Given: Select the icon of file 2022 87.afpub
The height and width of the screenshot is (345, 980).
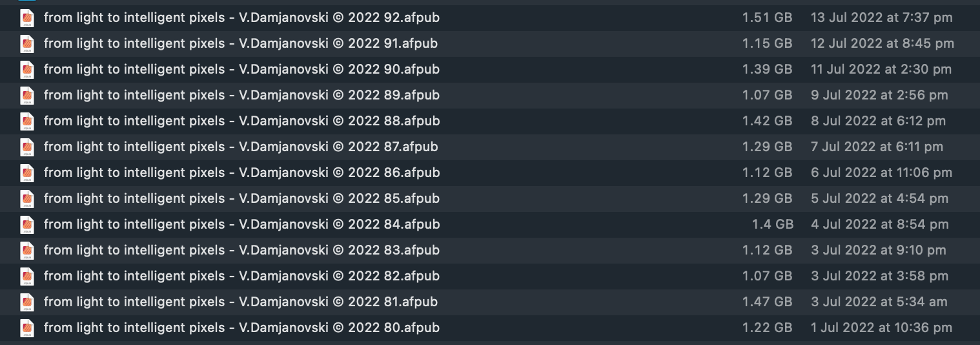Looking at the screenshot, I should [x=26, y=147].
